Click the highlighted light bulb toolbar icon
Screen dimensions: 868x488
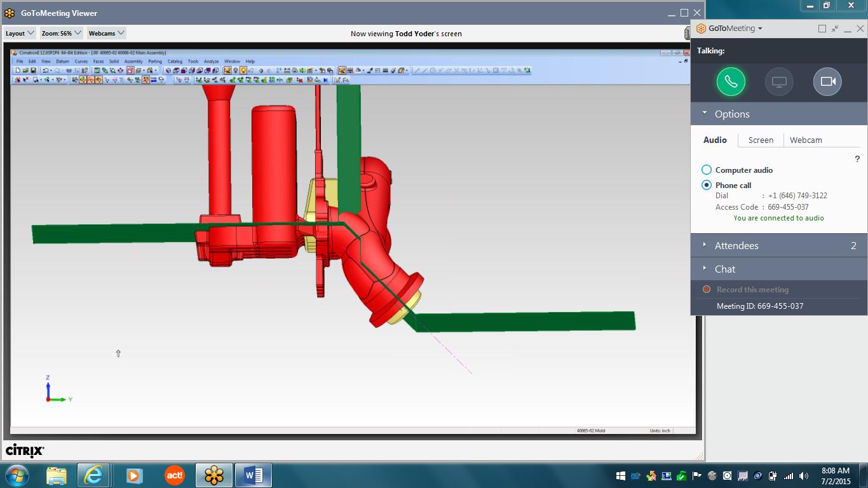click(243, 70)
